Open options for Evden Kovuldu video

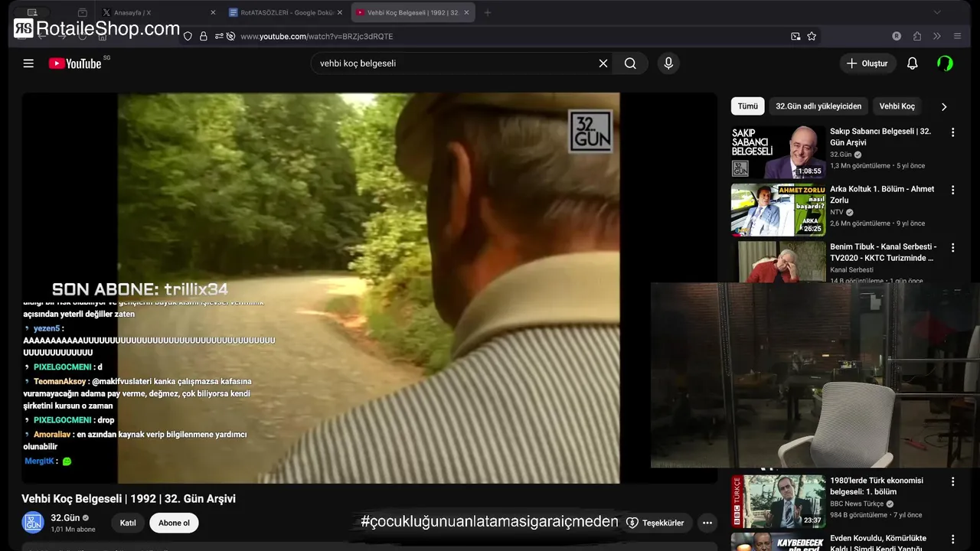952,539
